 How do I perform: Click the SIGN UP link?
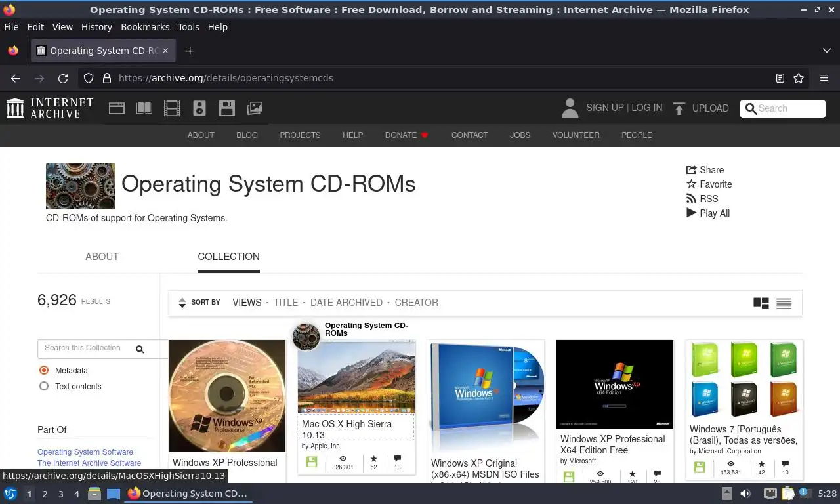tap(605, 108)
